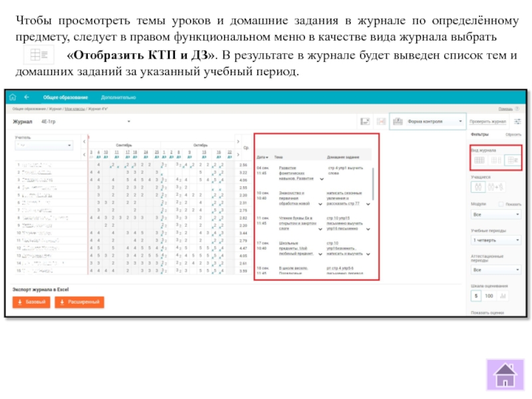Click next arrow in dates row

(x=238, y=155)
